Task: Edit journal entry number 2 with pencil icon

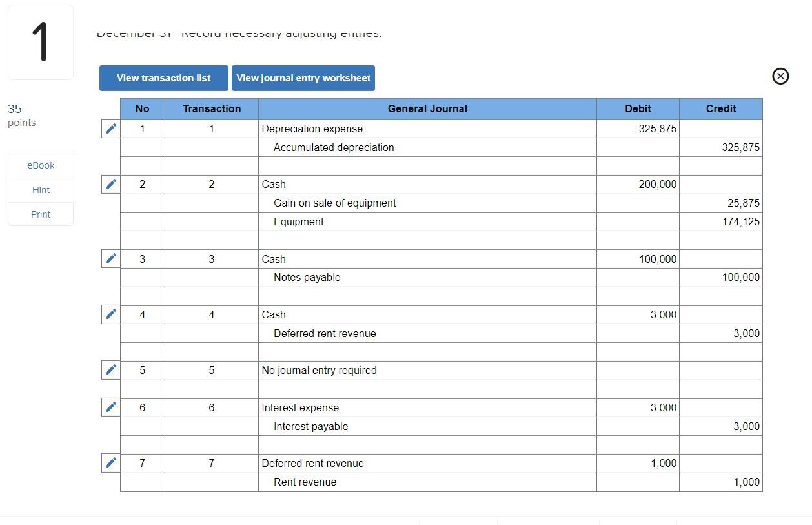Action: tap(111, 184)
